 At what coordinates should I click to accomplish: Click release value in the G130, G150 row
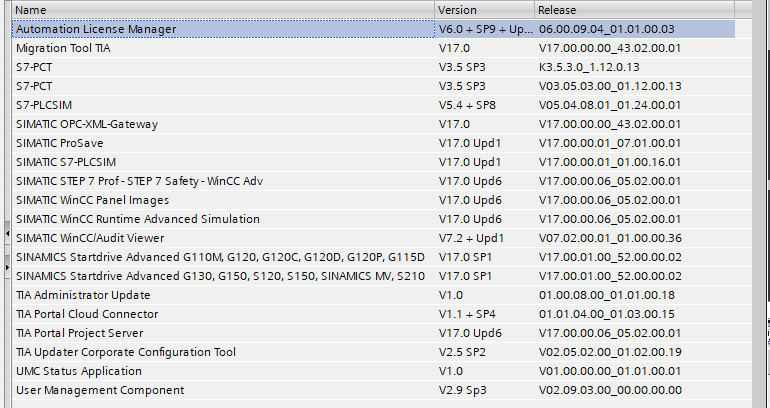point(610,276)
